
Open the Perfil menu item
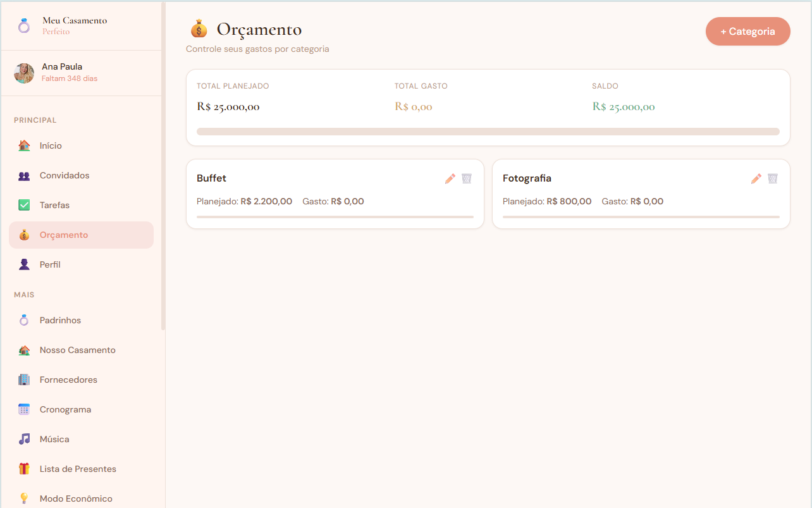[81, 264]
